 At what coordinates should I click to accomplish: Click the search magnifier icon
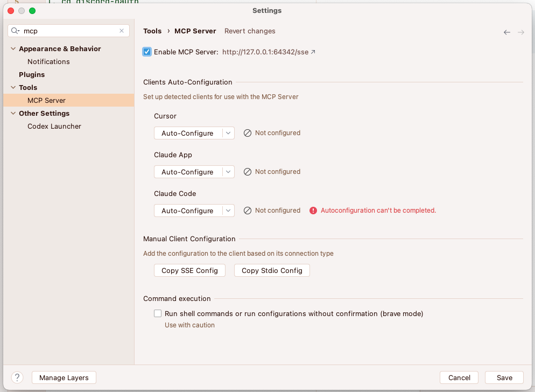coord(15,31)
